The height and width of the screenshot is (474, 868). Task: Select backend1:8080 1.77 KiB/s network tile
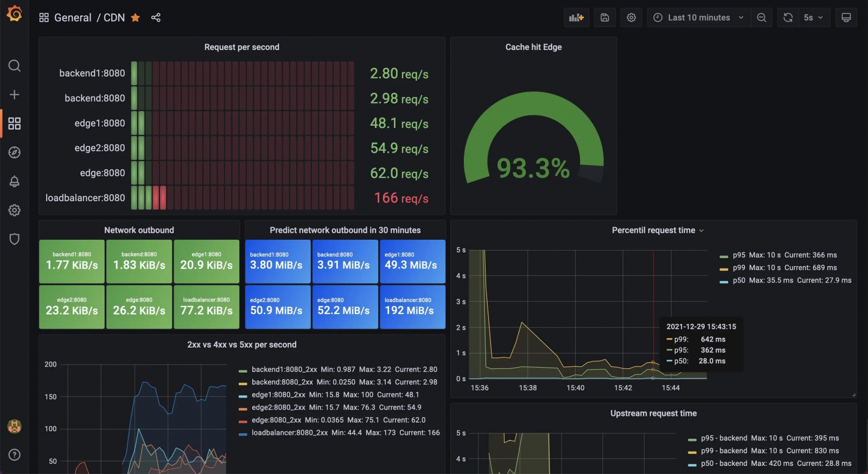[72, 261]
